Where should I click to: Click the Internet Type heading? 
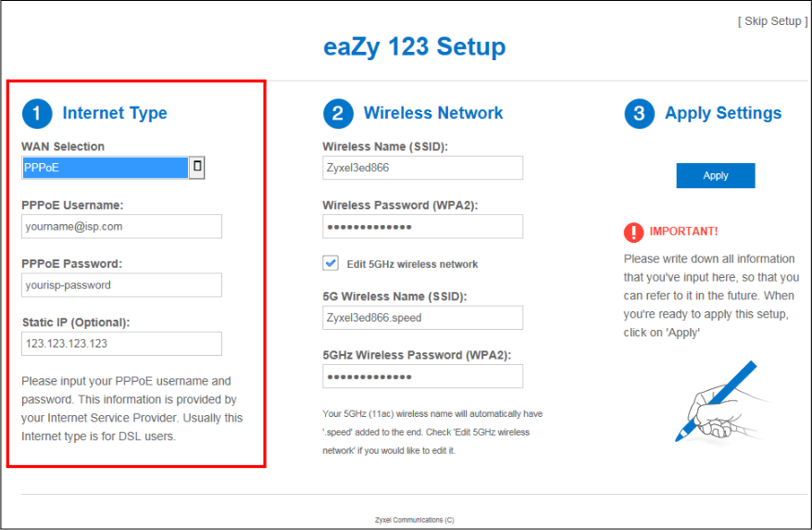115,113
